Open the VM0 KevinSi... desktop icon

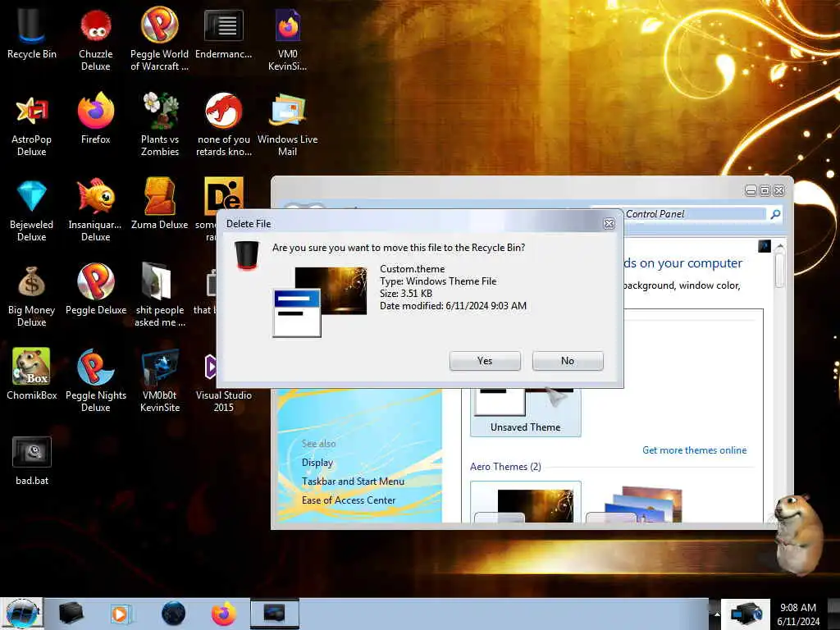(x=288, y=39)
